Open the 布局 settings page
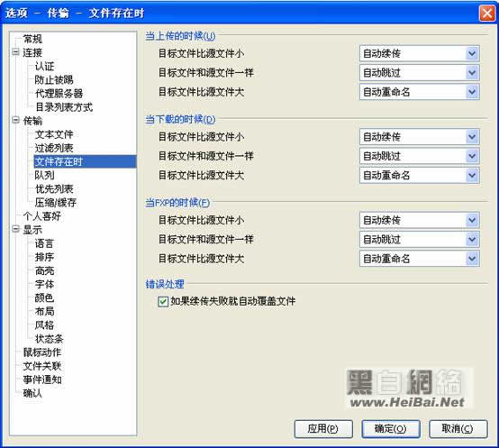Screen dimensions: 499x448 (x=44, y=311)
